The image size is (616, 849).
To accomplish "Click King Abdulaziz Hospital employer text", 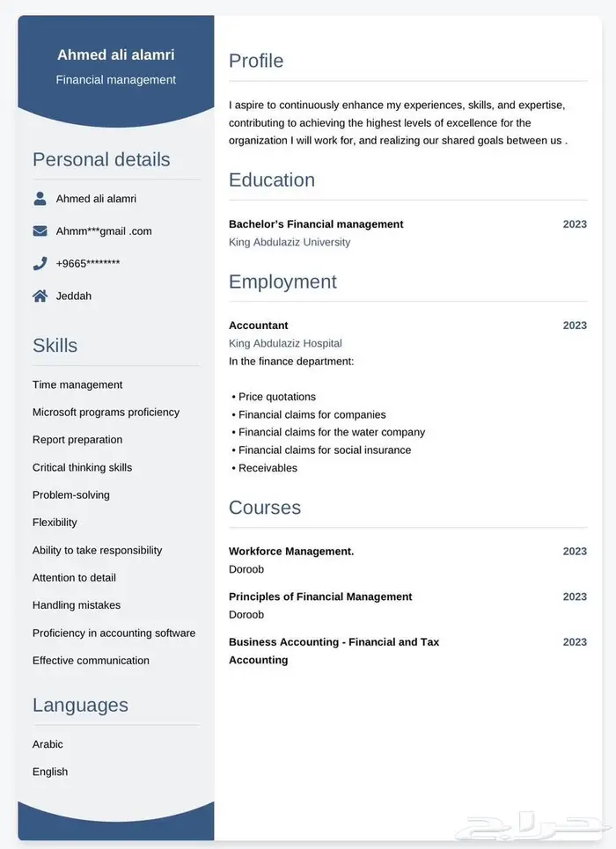I will click(x=285, y=343).
